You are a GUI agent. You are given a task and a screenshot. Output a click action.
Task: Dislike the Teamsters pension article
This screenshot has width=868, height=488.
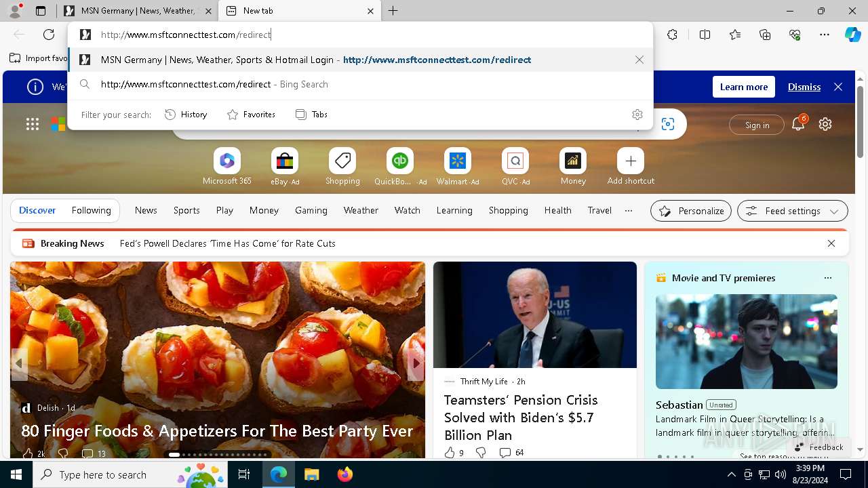[481, 452]
